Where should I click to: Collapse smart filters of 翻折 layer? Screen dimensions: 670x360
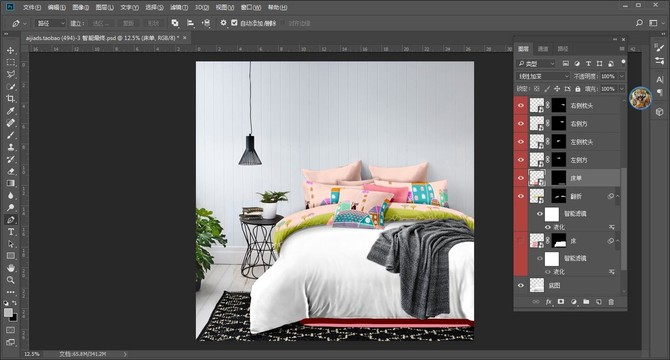[617, 196]
